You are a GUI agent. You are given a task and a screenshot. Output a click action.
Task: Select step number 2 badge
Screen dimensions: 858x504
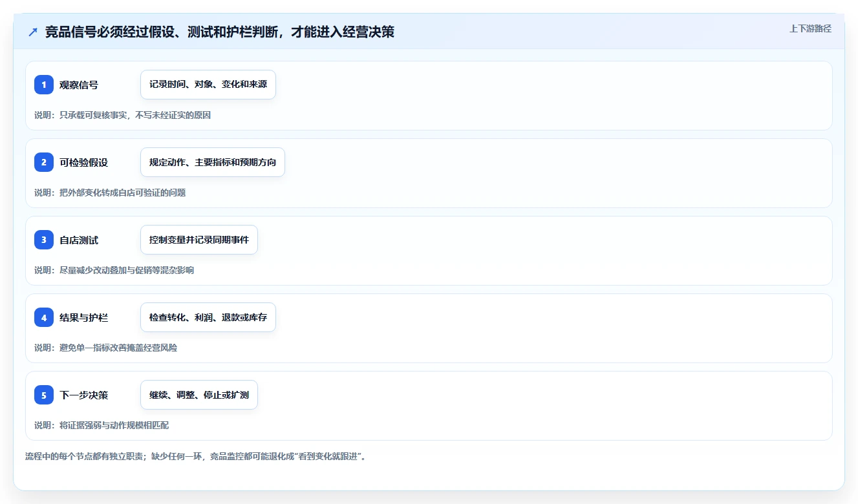click(x=44, y=162)
